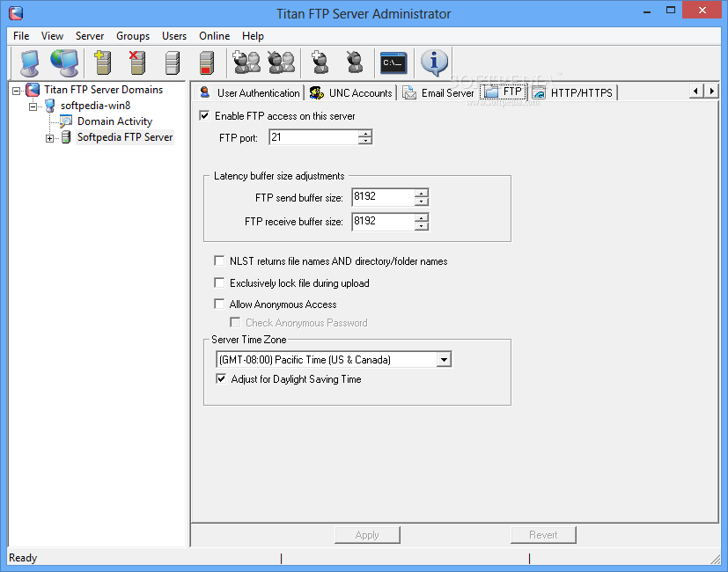Increase FTP send buffer size
The height and width of the screenshot is (572, 728).
pos(422,193)
